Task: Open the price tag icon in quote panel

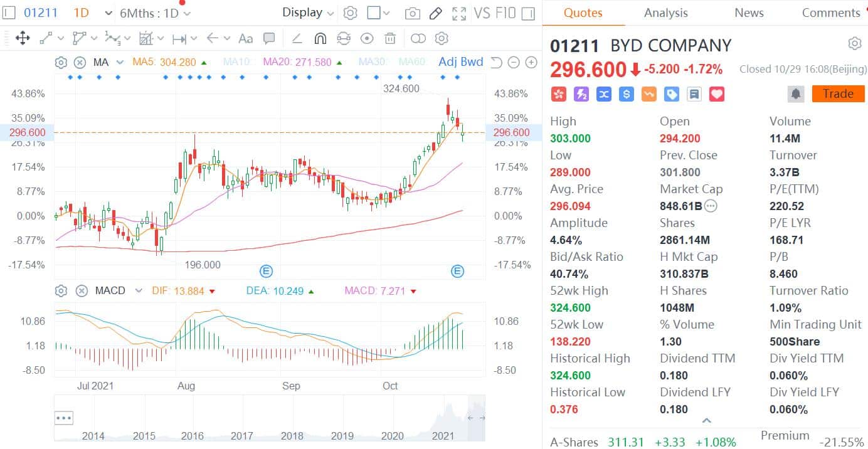Action: [671, 93]
